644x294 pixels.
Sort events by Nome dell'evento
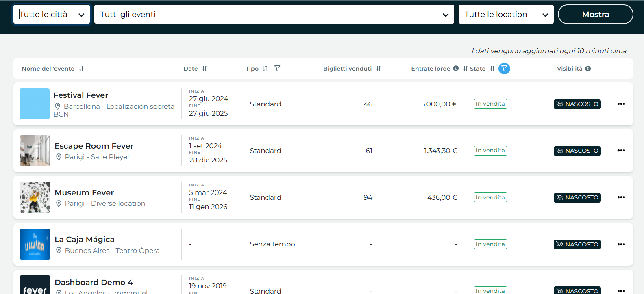[81, 69]
